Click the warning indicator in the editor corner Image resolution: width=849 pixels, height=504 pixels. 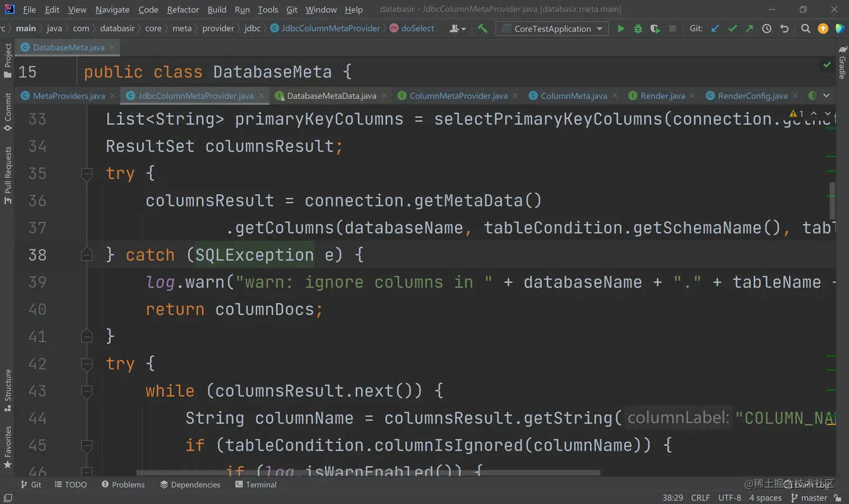(796, 114)
